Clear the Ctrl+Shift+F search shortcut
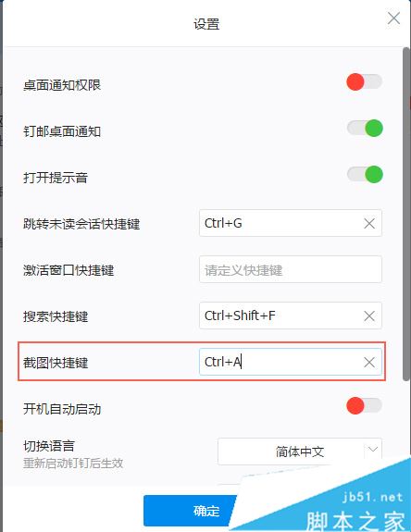 click(369, 316)
